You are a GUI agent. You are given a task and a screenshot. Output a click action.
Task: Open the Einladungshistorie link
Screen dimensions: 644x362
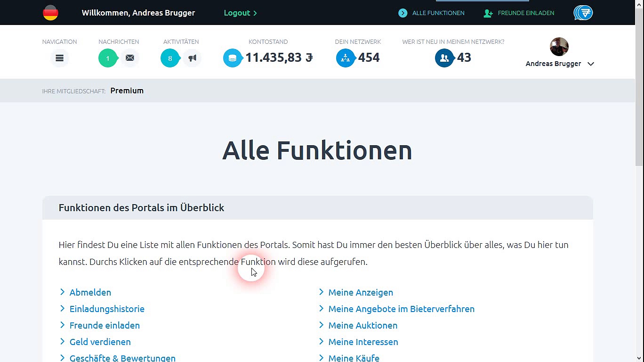coord(107,309)
